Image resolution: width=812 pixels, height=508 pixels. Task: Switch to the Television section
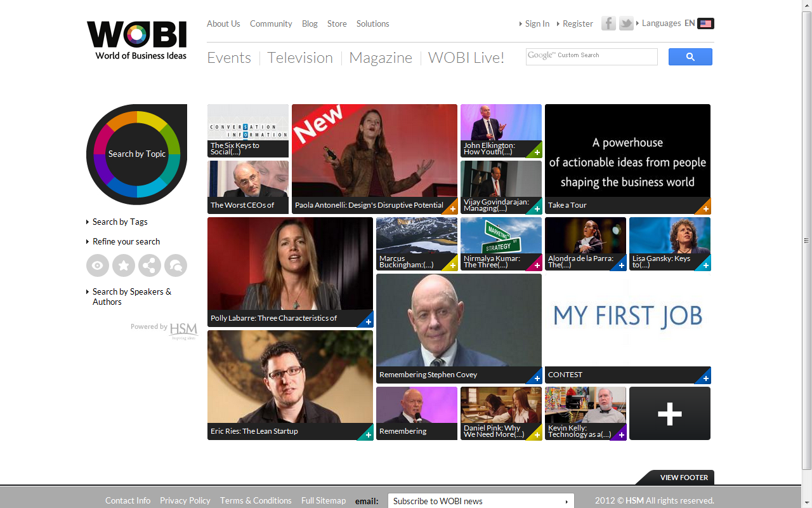[300, 58]
